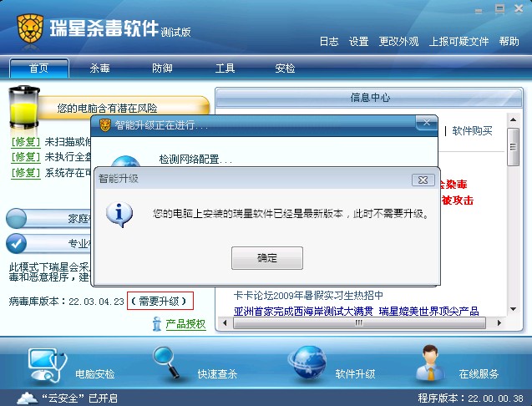Open the 卡卡论坛2009年暑假实习生热招中 news link
This screenshot has width=532, height=406.
coord(308,296)
